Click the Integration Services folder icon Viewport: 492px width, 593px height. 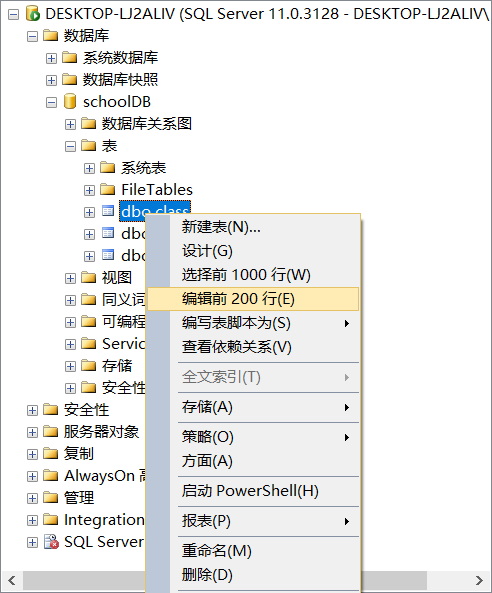[51, 520]
